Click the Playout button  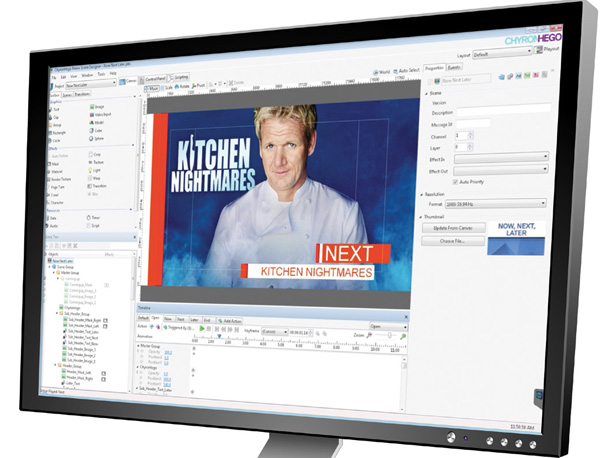coord(548,49)
